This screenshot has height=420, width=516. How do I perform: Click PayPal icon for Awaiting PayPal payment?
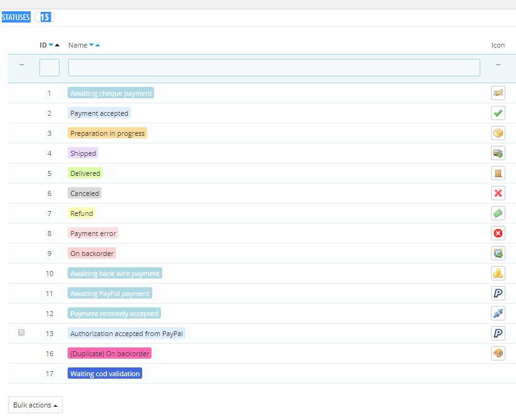click(498, 294)
